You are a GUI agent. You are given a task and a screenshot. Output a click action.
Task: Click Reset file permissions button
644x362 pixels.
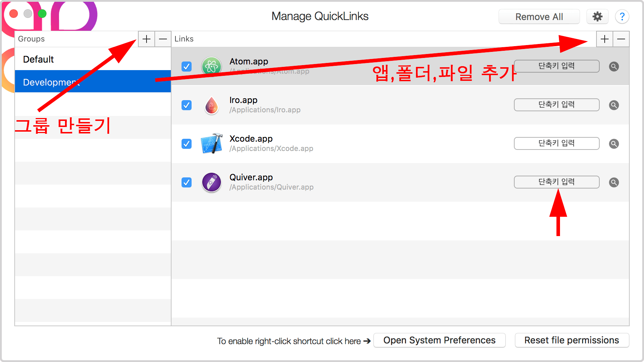(x=572, y=340)
